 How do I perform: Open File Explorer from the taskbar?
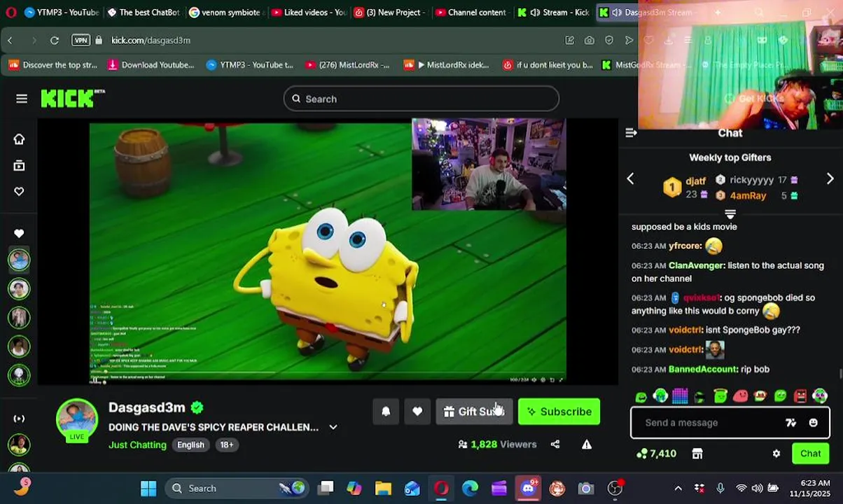pyautogui.click(x=383, y=489)
